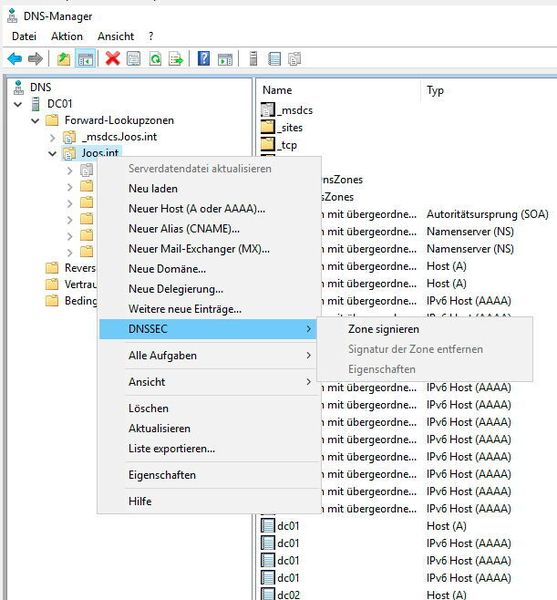Select the Forward-Lookupzonen label

(x=119, y=121)
